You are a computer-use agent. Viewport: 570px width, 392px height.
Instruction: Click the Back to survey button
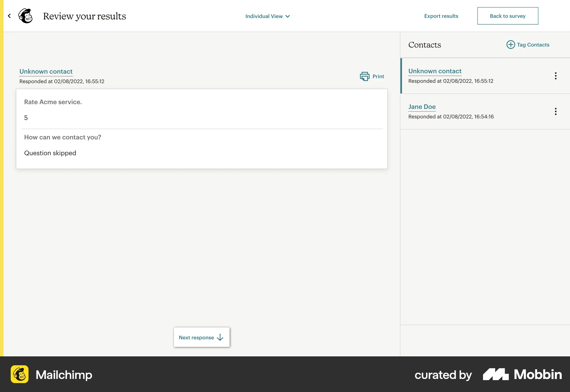508,16
